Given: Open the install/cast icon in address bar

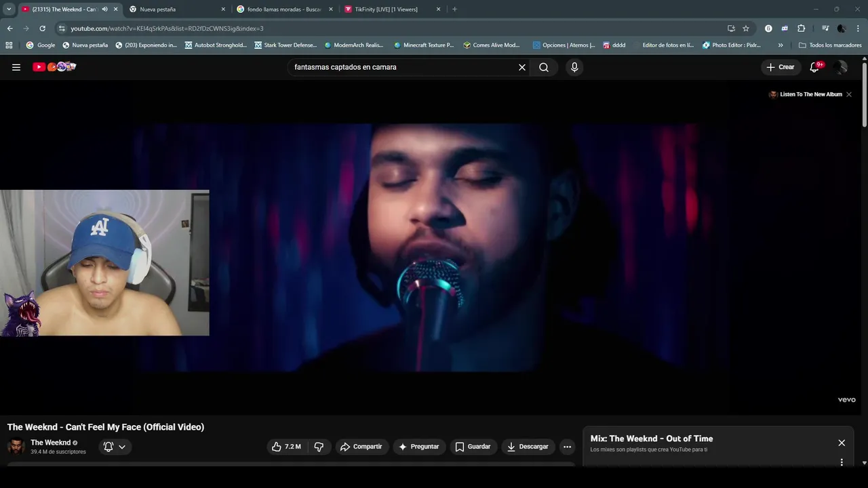Looking at the screenshot, I should point(731,28).
